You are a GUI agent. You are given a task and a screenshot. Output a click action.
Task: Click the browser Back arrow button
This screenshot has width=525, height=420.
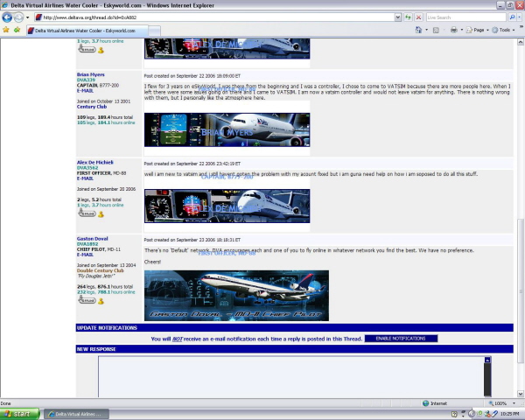(7, 17)
